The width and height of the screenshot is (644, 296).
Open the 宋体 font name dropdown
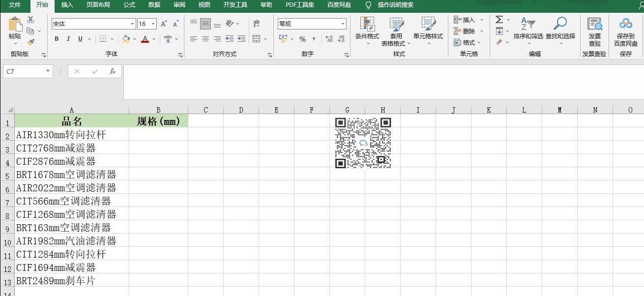coord(132,24)
